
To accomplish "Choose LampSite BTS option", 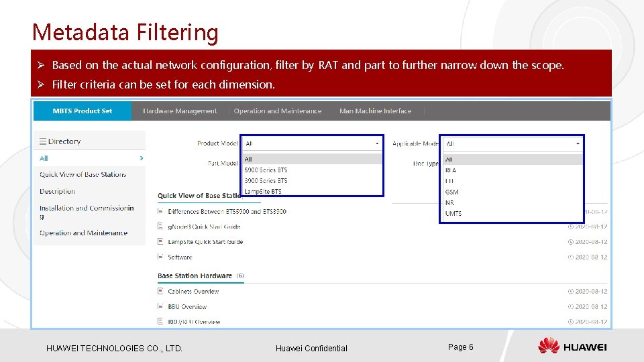I will [263, 191].
